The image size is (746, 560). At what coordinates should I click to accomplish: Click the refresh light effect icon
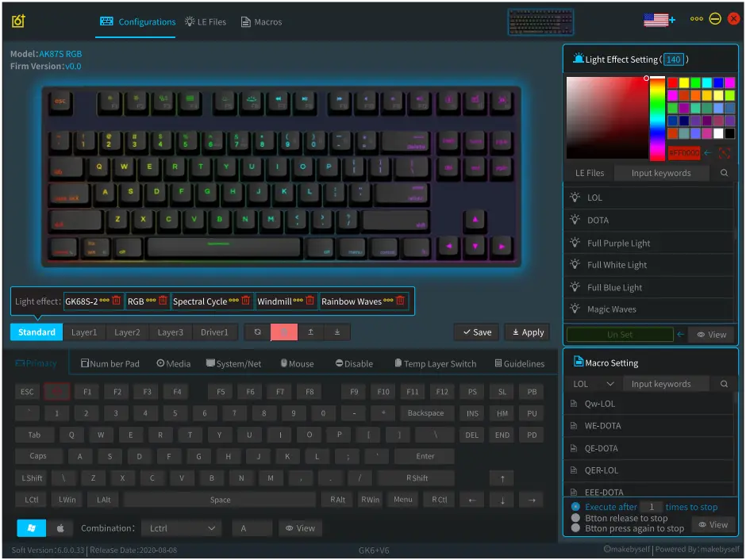(x=256, y=332)
